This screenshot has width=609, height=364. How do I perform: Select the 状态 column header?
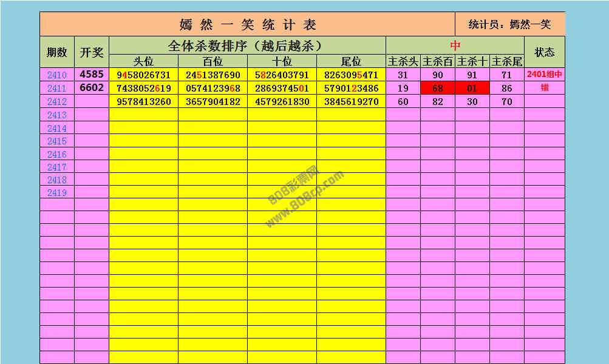tap(544, 52)
